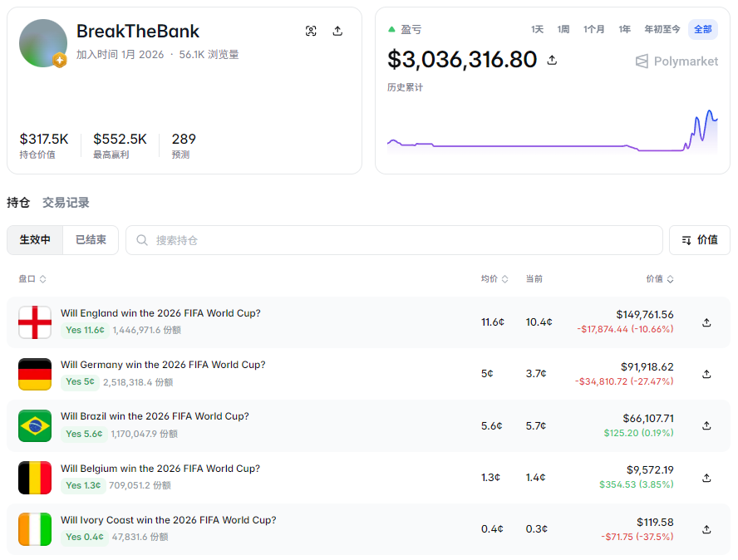Click the $91,918.62 value

coord(647,366)
